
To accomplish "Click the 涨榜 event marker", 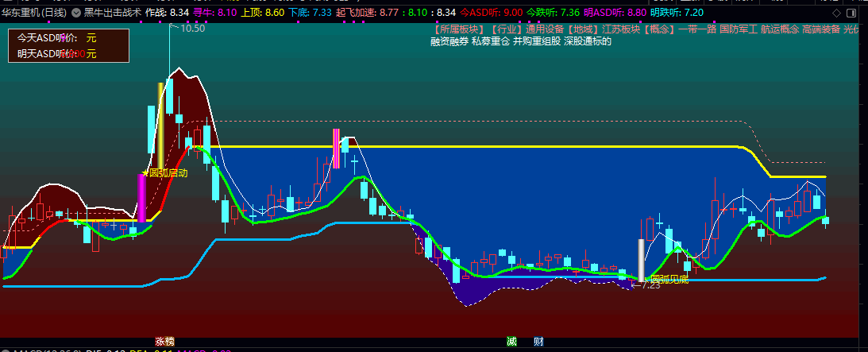I will (x=164, y=342).
